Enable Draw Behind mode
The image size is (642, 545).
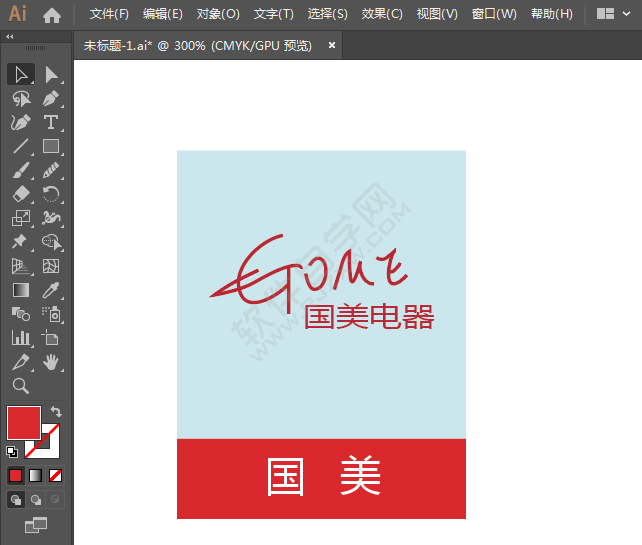tap(36, 500)
